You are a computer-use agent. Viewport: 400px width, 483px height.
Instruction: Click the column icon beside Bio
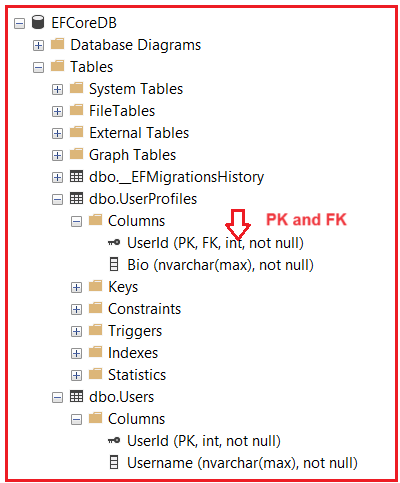(x=114, y=264)
